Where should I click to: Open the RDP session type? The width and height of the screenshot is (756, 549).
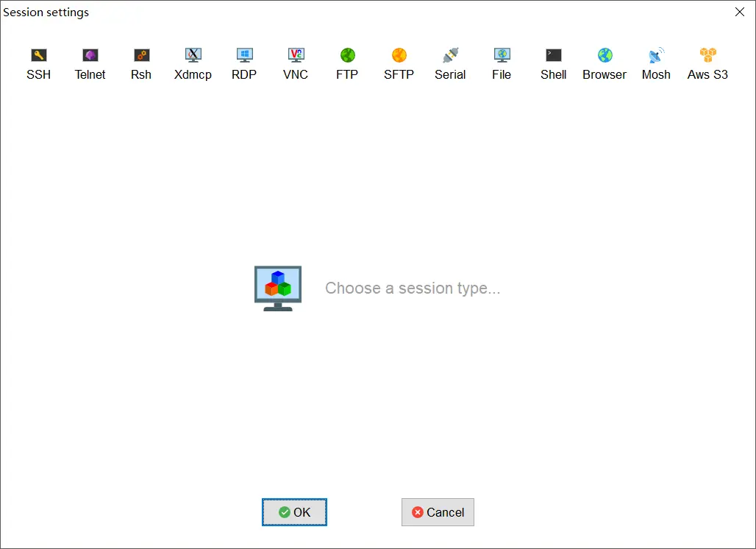click(x=244, y=64)
